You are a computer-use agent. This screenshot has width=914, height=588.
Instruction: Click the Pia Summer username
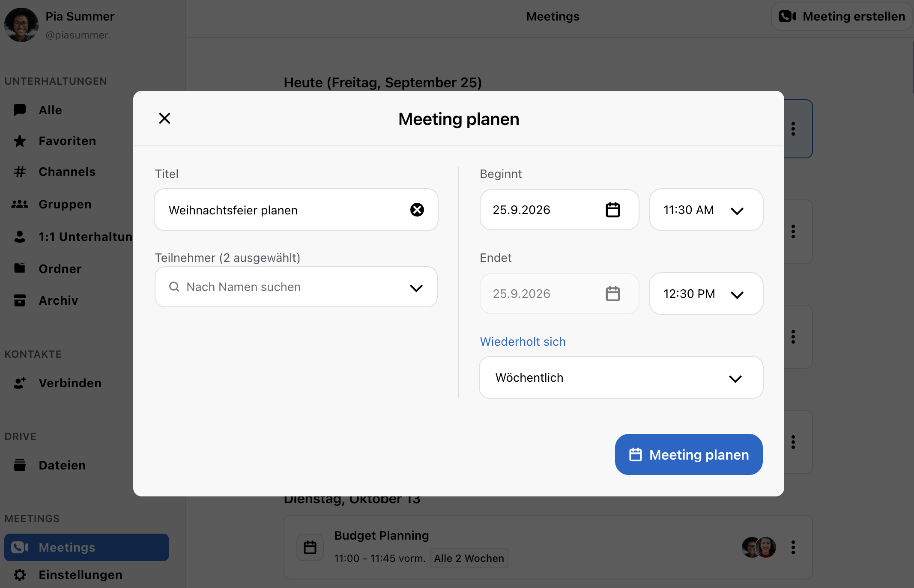(78, 35)
